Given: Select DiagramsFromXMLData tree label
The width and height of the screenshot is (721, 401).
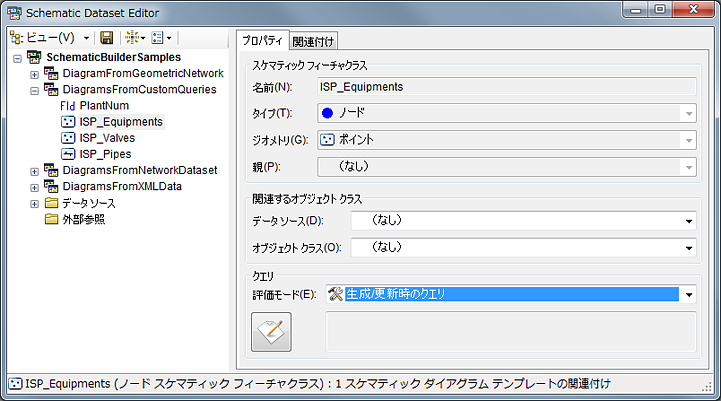Looking at the screenshot, I should (x=122, y=186).
